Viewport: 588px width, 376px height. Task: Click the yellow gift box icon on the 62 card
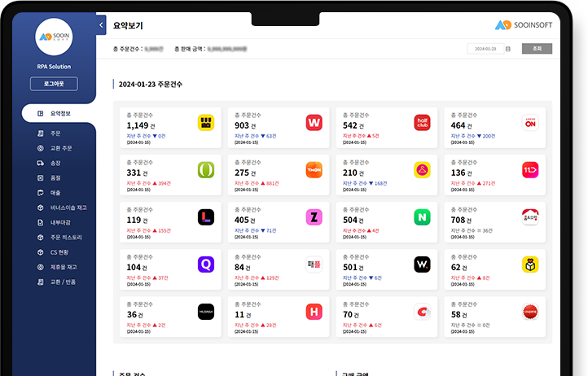coord(530,265)
